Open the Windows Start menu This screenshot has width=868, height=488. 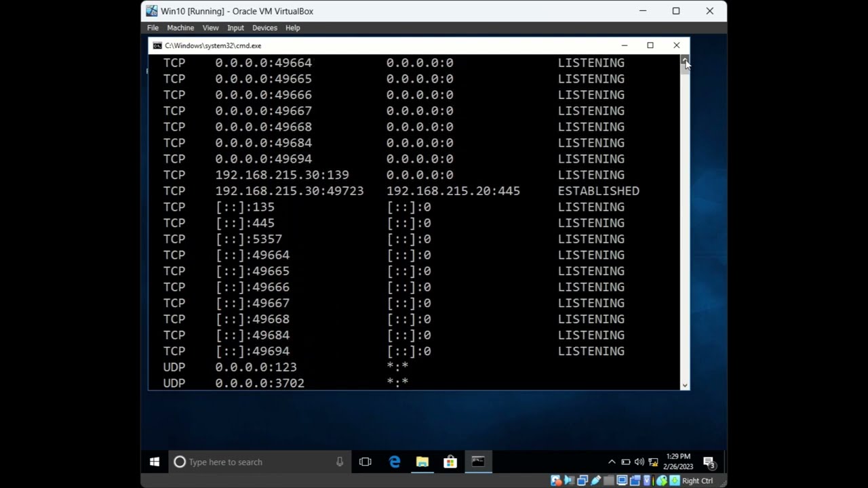154,462
